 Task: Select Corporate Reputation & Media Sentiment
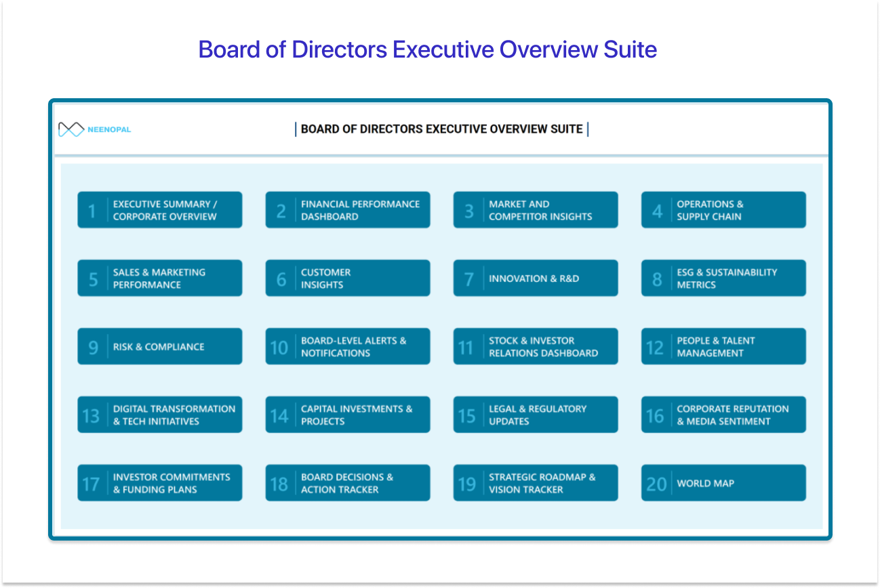[723, 415]
